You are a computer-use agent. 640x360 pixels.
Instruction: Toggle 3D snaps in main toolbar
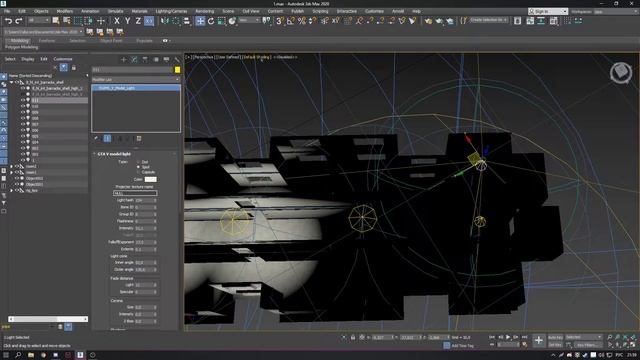(x=280, y=21)
